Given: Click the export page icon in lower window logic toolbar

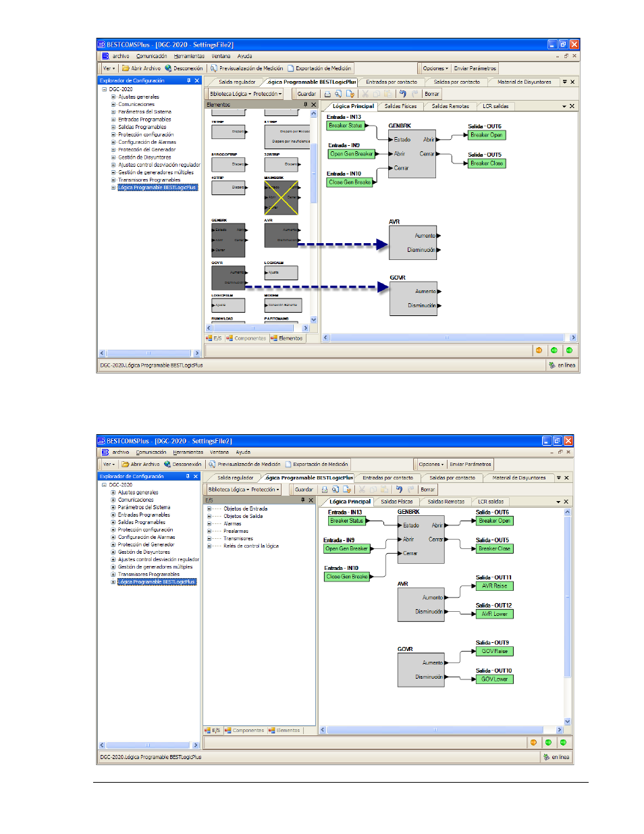Looking at the screenshot, I should pos(347,490).
